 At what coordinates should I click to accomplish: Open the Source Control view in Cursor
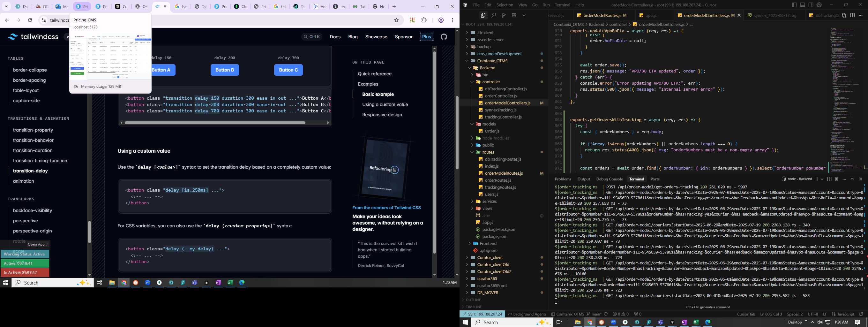[x=504, y=15]
